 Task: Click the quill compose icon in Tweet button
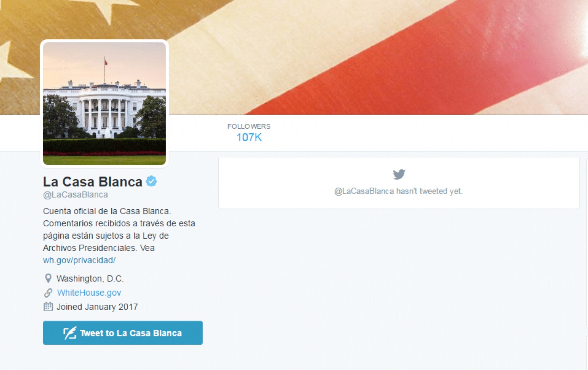70,333
